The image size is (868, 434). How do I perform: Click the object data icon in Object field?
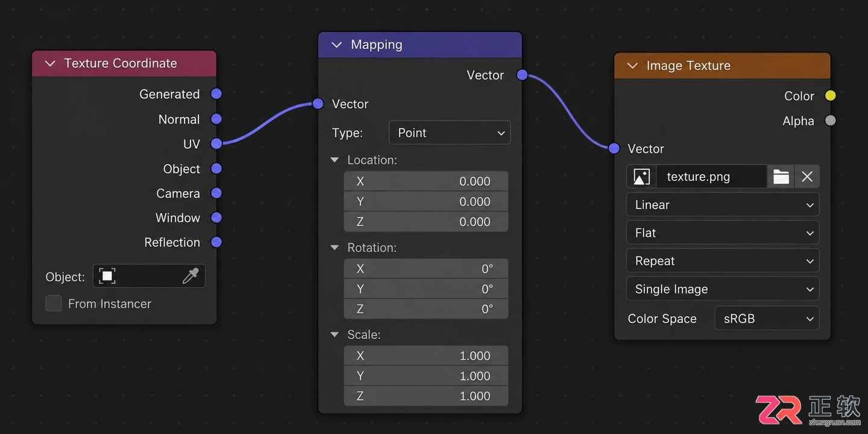(x=107, y=277)
